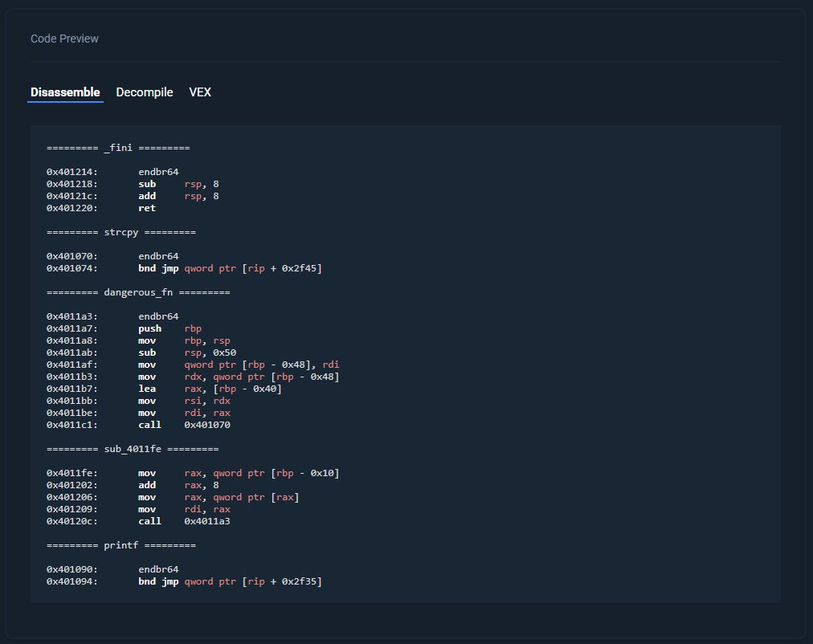Image resolution: width=813 pixels, height=644 pixels.
Task: Click the printf function header
Action: click(121, 544)
